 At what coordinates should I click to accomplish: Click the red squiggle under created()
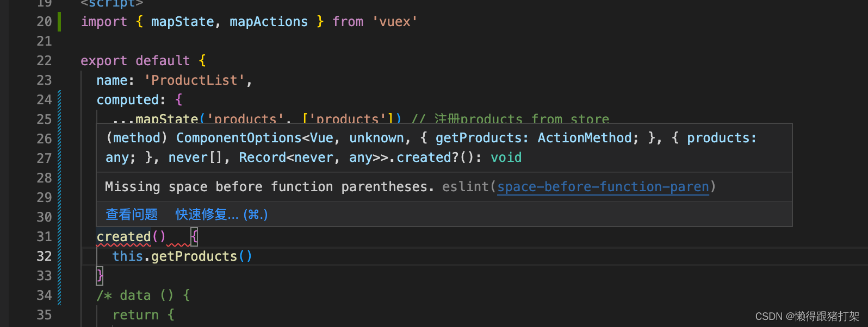click(124, 244)
